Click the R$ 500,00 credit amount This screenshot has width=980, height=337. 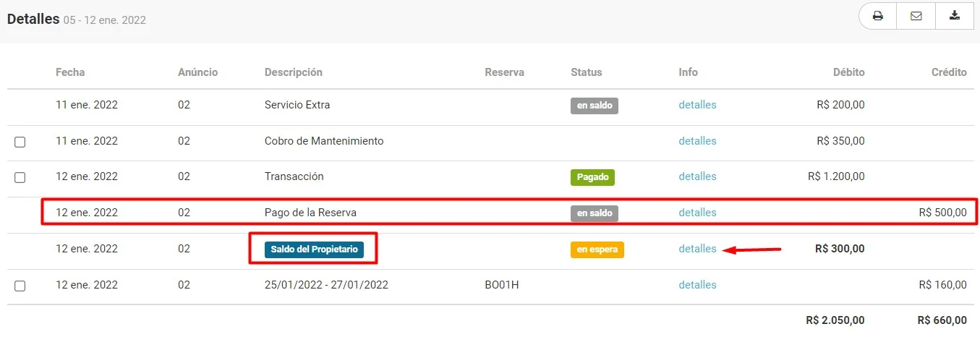pyautogui.click(x=942, y=213)
